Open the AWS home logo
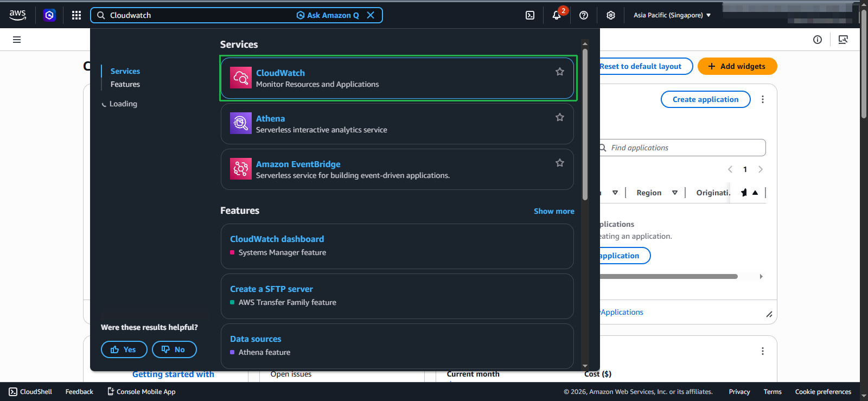 (17, 15)
